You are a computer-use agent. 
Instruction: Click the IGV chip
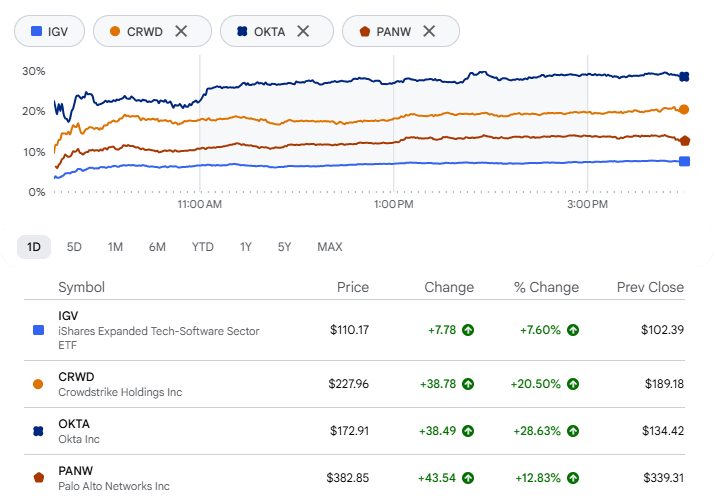(x=49, y=31)
